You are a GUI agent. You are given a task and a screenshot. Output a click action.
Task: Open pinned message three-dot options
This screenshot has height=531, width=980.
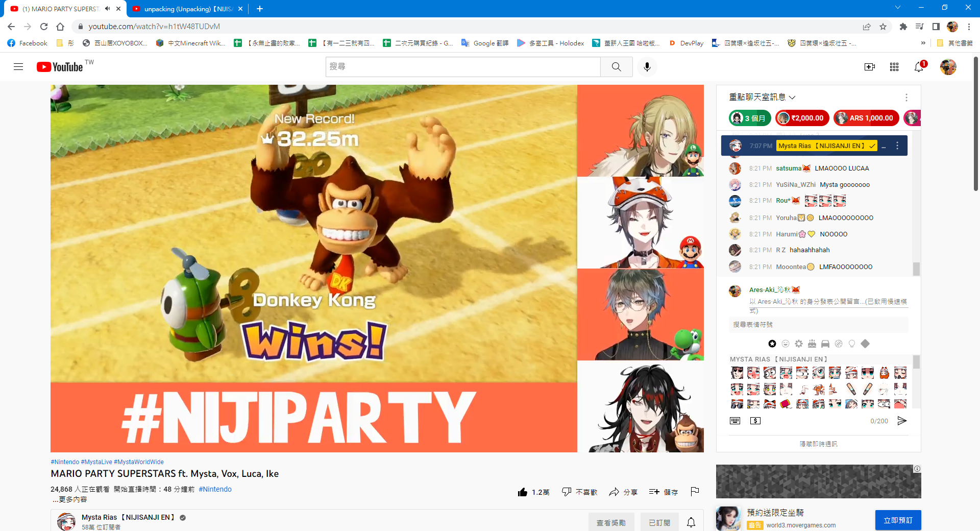tap(897, 146)
